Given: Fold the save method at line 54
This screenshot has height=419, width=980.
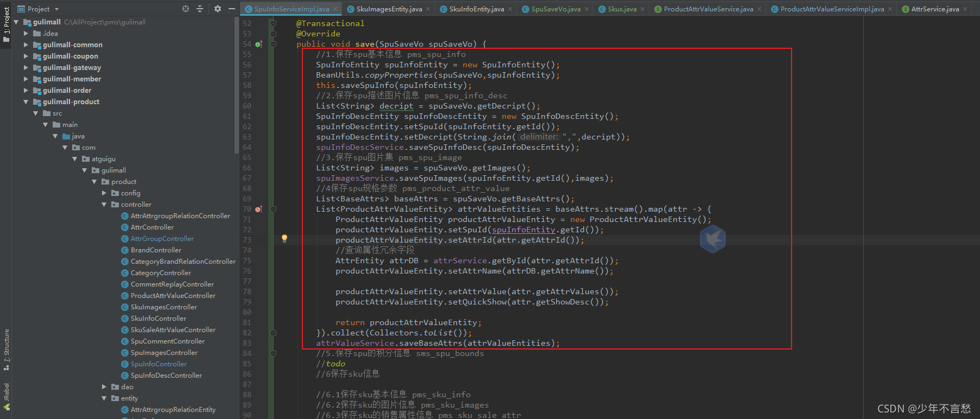Looking at the screenshot, I should click(x=274, y=44).
